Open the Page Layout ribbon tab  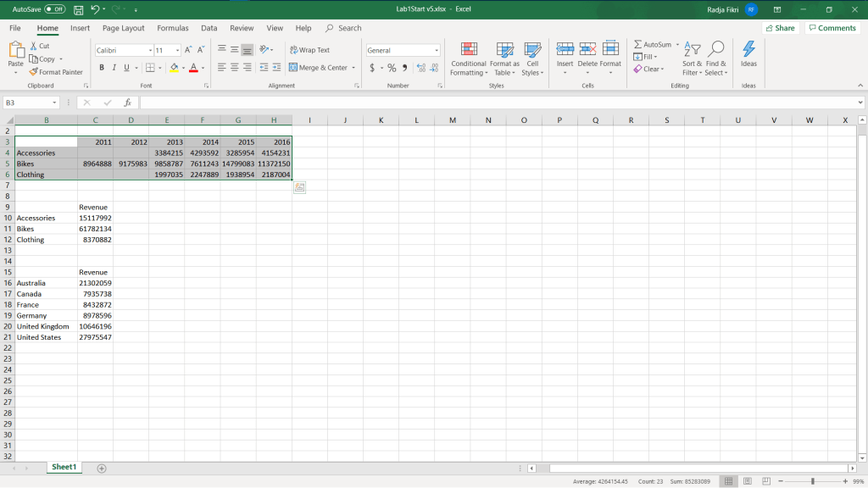coord(123,28)
